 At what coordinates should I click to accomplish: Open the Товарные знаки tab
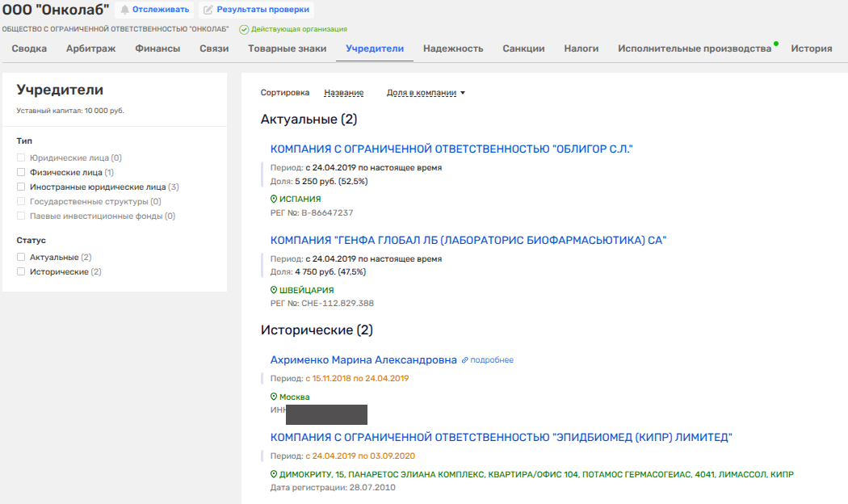click(x=288, y=48)
